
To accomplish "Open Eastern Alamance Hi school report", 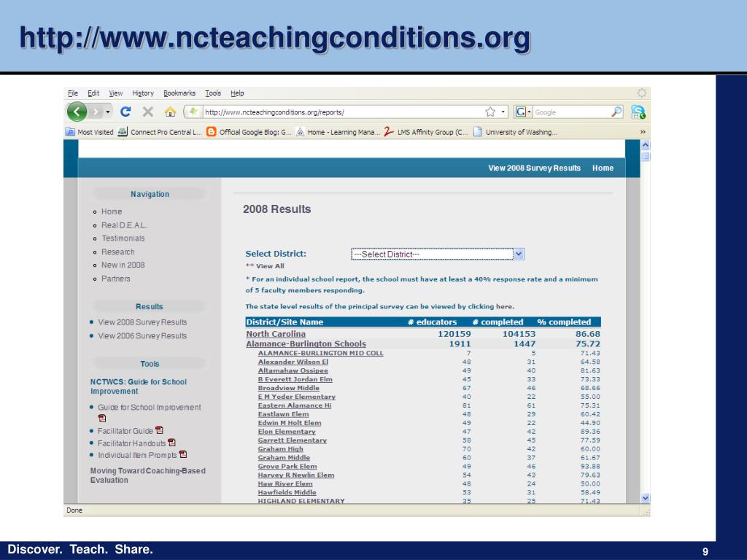I will 295,405.
